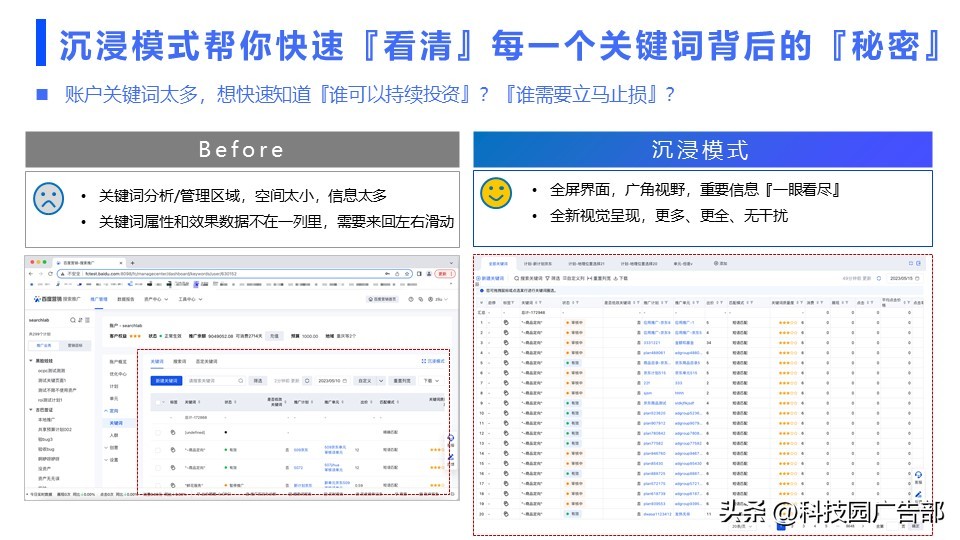Select 'ocpc测试' plan in sidebar tree
This screenshot has width=960, height=540.
pyautogui.click(x=51, y=370)
